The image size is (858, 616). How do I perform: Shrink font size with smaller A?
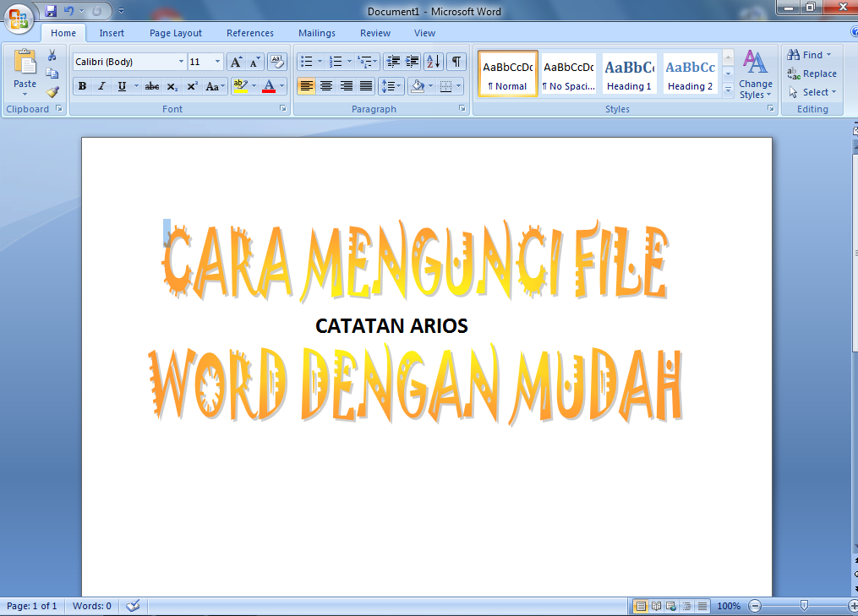[x=254, y=62]
